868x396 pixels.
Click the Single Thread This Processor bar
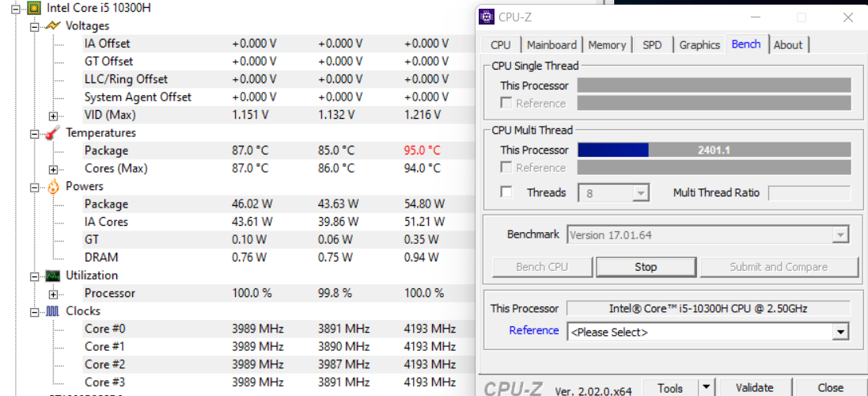point(714,86)
